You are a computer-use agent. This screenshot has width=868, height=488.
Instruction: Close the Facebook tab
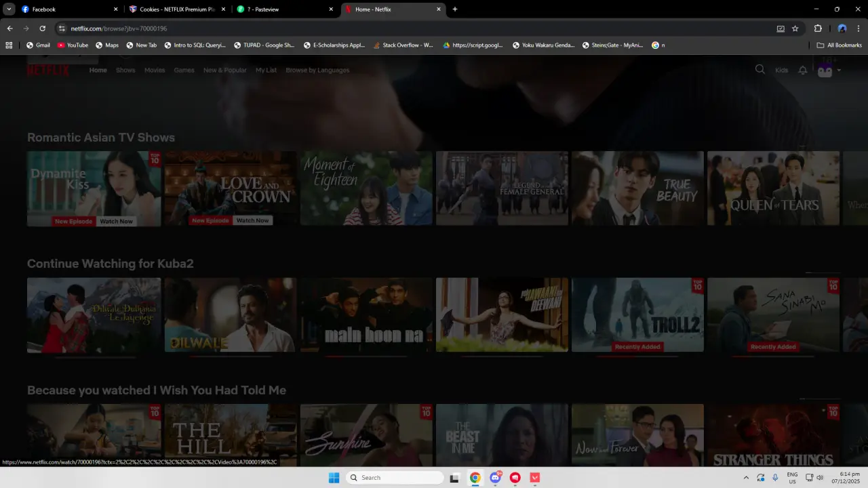coord(115,9)
